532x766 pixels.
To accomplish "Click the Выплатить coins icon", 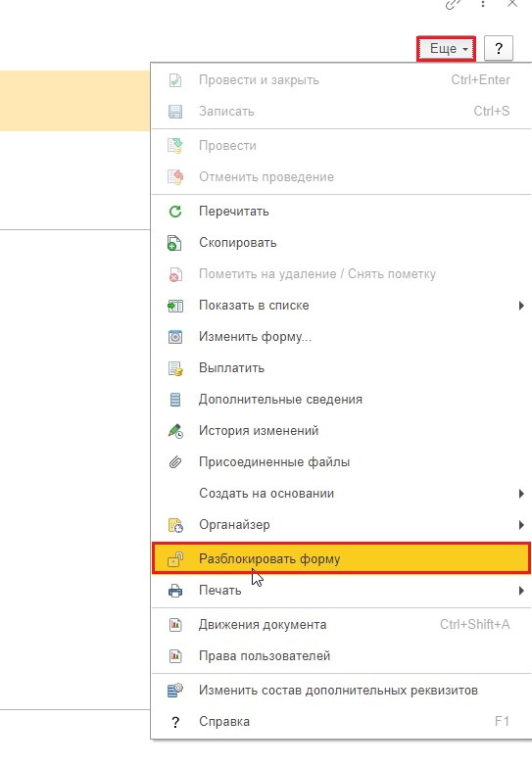I will pos(175,368).
